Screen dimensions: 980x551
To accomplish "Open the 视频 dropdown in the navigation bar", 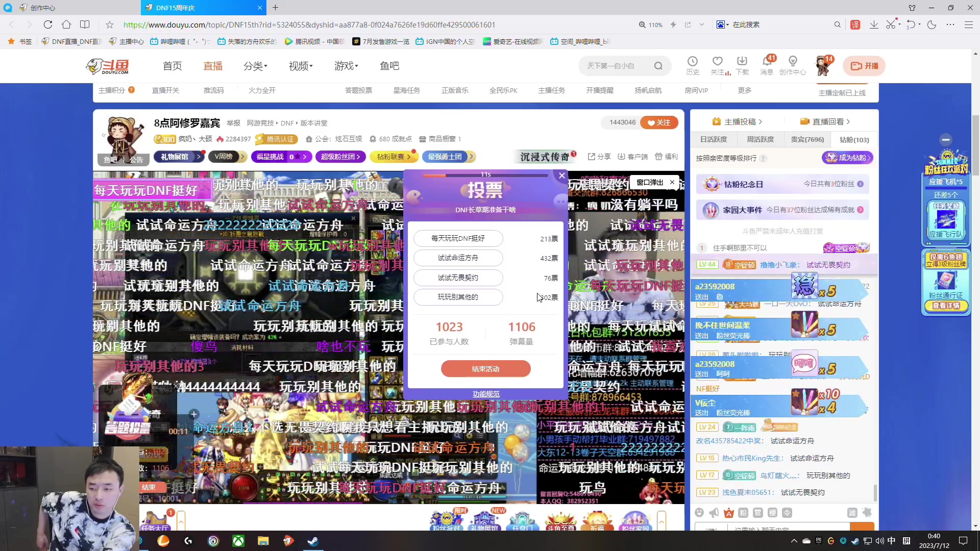I will (x=299, y=66).
